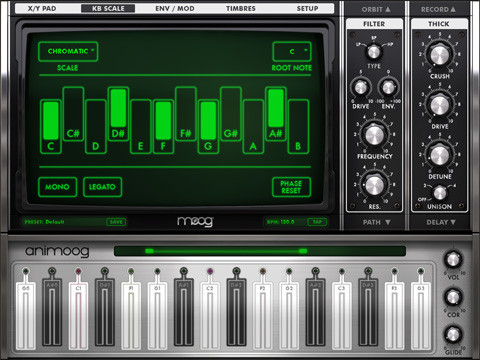Play the C3 key on the keyboard
This screenshot has height=360, width=480.
point(342,315)
